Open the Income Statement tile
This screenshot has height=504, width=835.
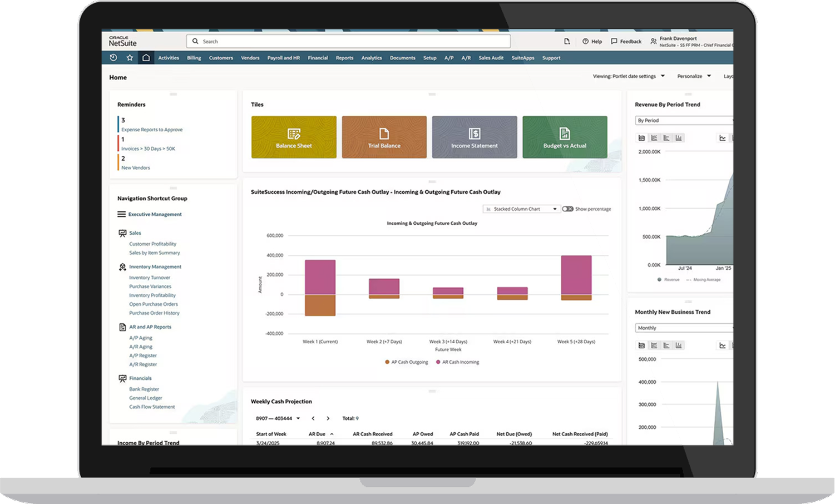475,137
